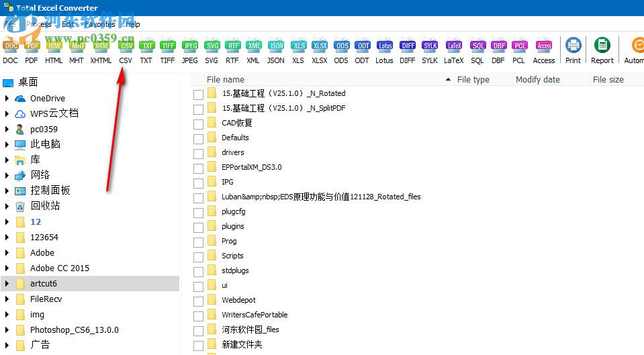644x355 pixels.
Task: Choose the XLSX format icon
Action: (x=320, y=46)
